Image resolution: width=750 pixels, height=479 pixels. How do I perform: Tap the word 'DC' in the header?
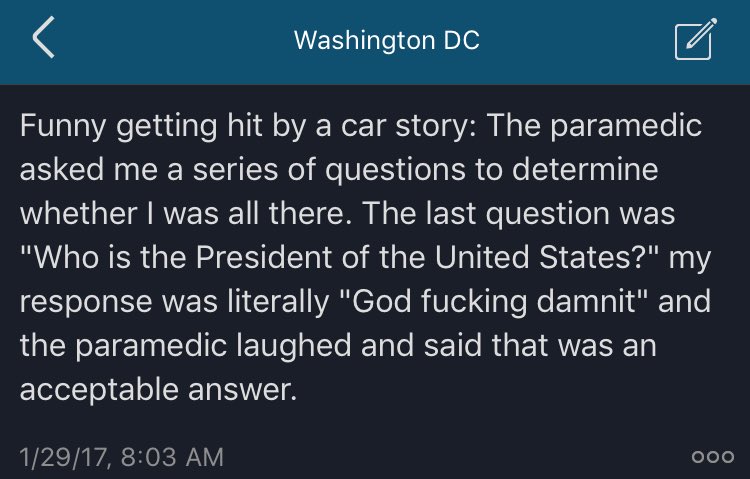coord(458,41)
